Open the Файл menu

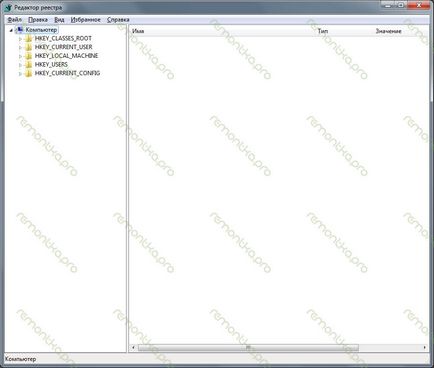(15, 20)
